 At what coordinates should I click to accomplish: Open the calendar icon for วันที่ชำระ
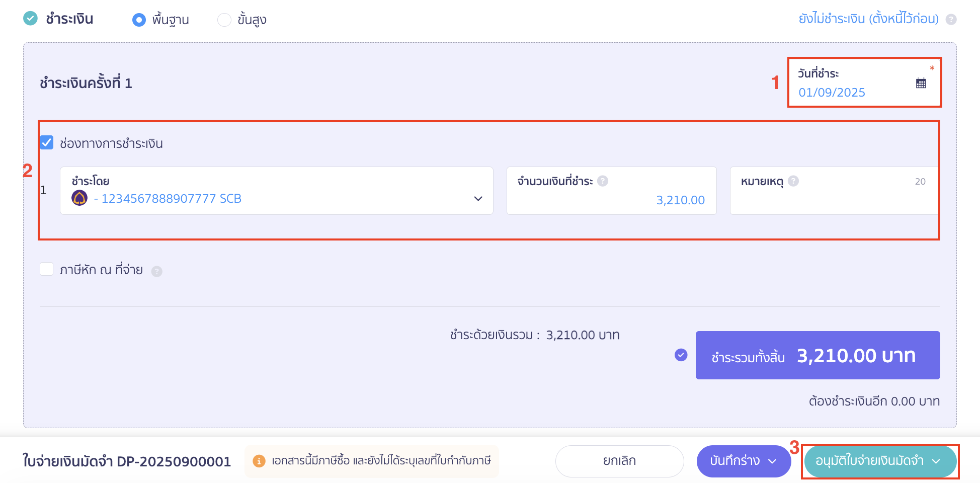pyautogui.click(x=921, y=84)
